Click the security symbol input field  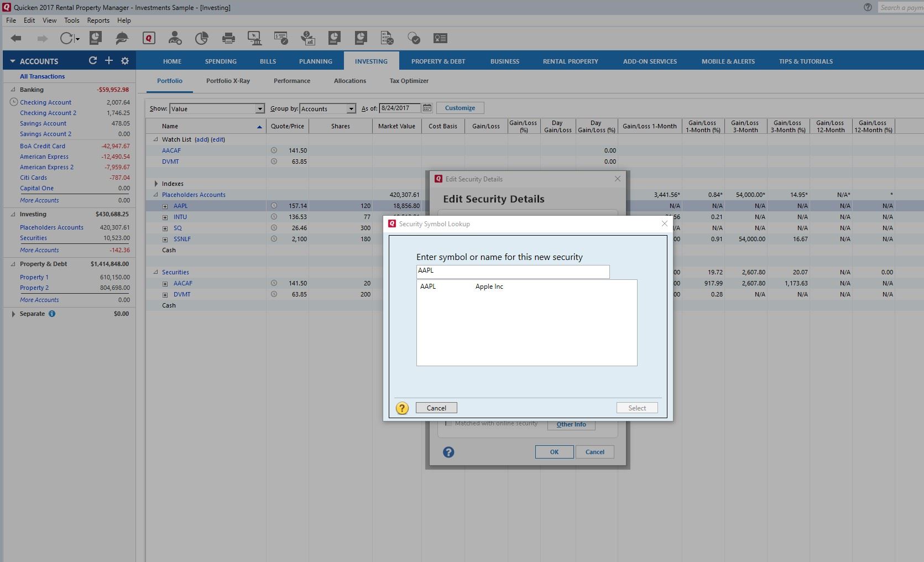513,271
